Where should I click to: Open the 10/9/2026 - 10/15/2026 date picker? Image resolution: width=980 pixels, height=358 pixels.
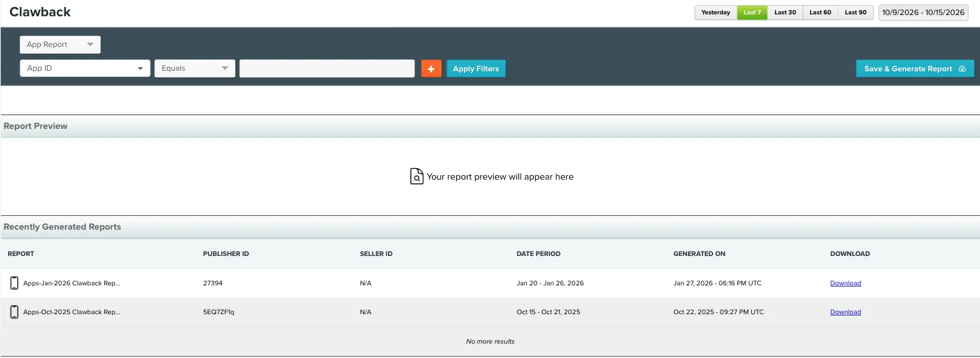point(923,13)
